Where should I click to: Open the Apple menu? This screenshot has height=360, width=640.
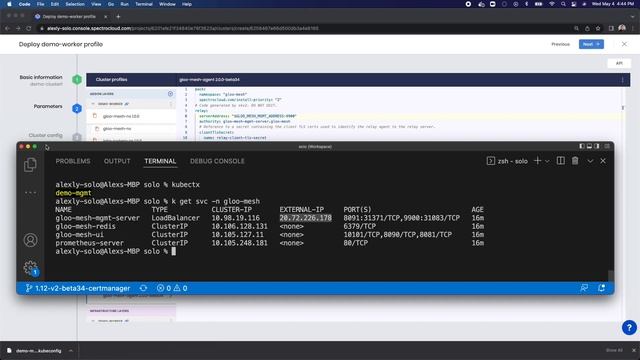pyautogui.click(x=9, y=4)
